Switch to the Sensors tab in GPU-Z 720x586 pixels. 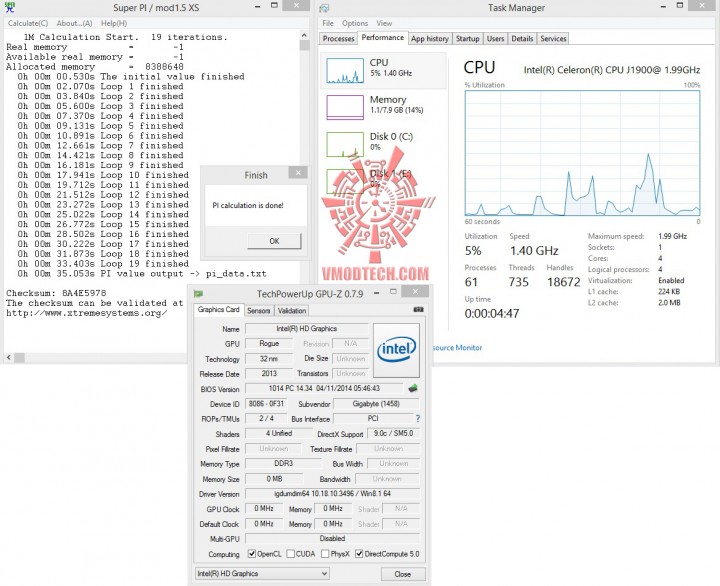[x=259, y=310]
